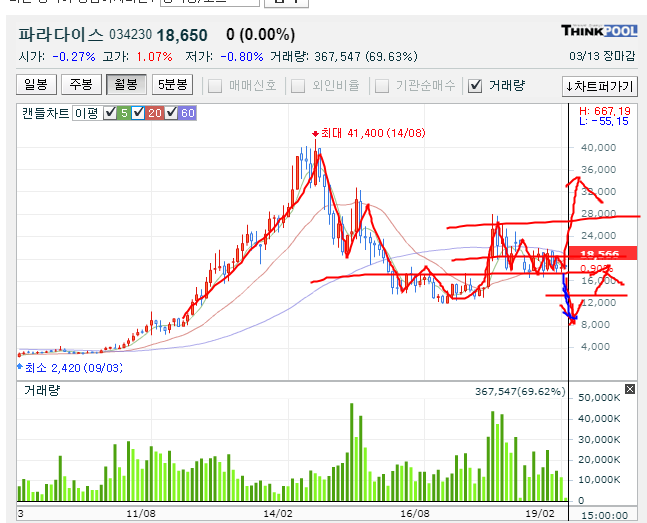Click the 18,566 current price tag on axis
This screenshot has height=523, width=647.
point(602,253)
